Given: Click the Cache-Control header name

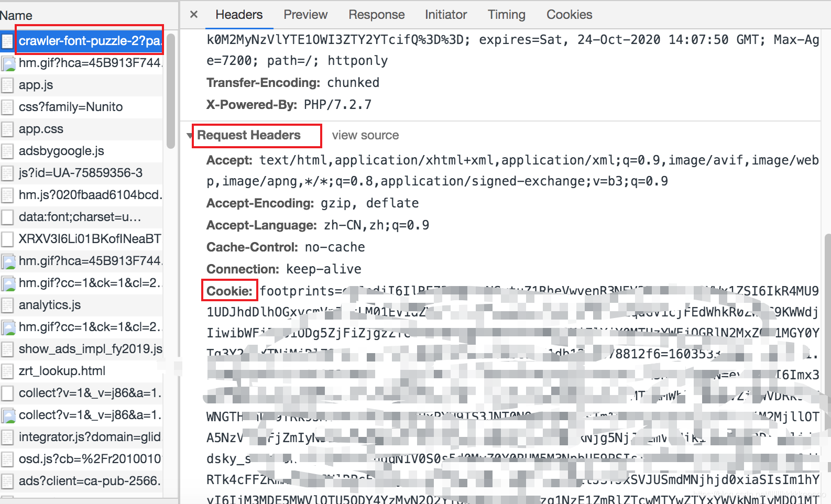Looking at the screenshot, I should [x=252, y=247].
